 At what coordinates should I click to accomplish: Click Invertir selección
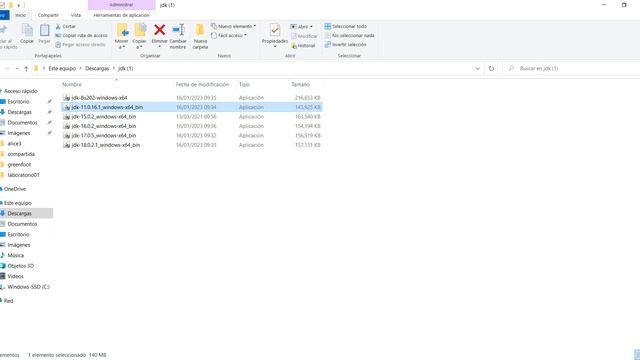(345, 44)
